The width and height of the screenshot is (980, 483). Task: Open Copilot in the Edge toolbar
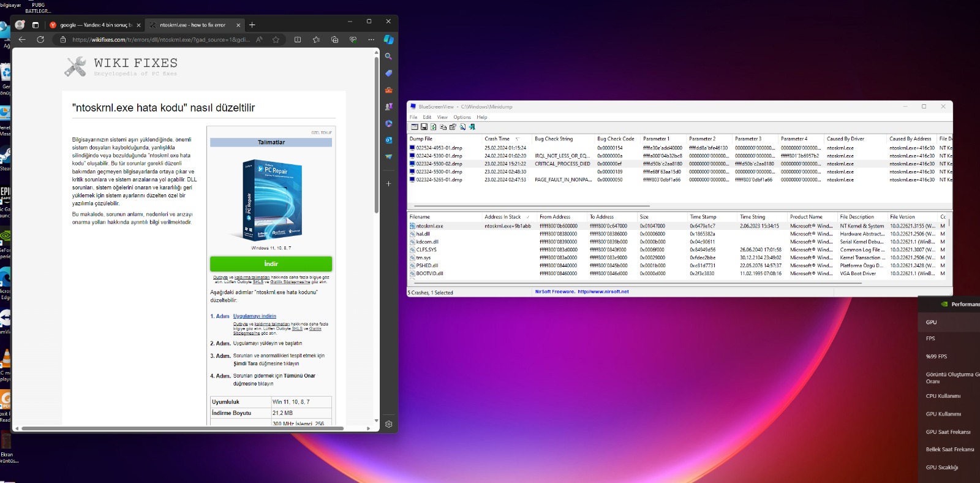(x=388, y=39)
